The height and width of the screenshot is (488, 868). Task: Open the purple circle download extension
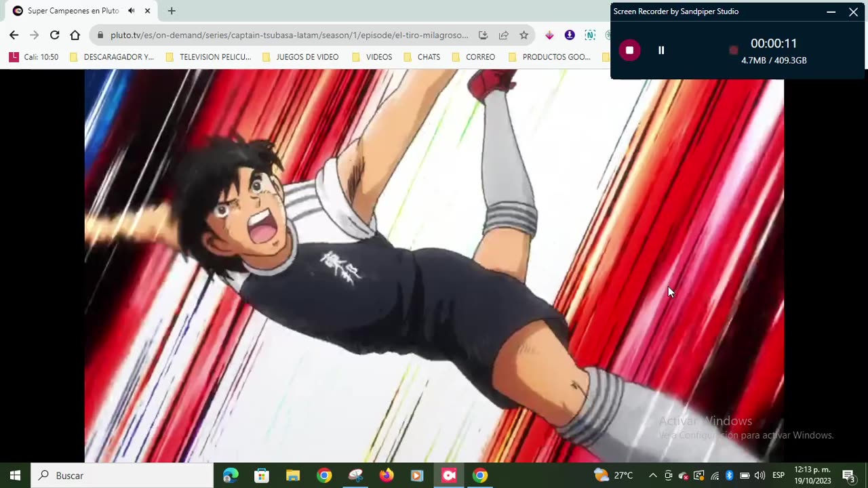point(570,35)
